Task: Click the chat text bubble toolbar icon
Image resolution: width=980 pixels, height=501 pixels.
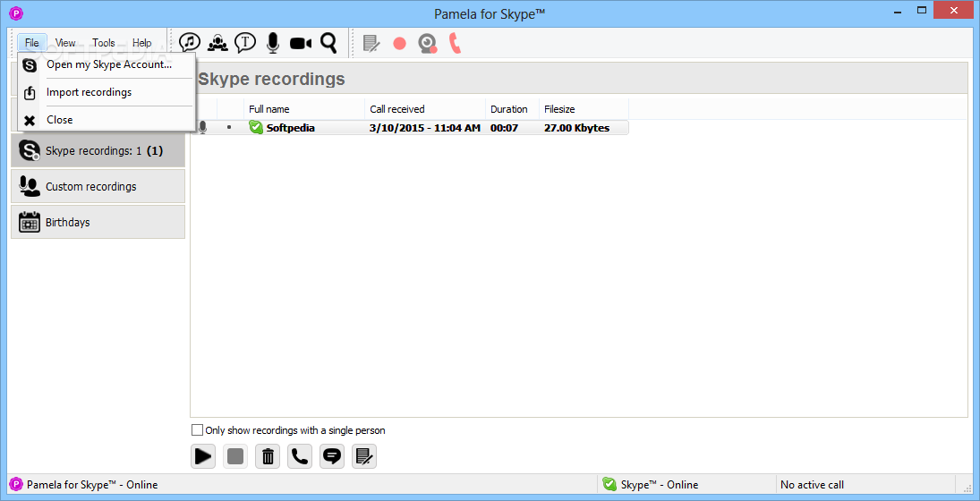Action: 245,42
